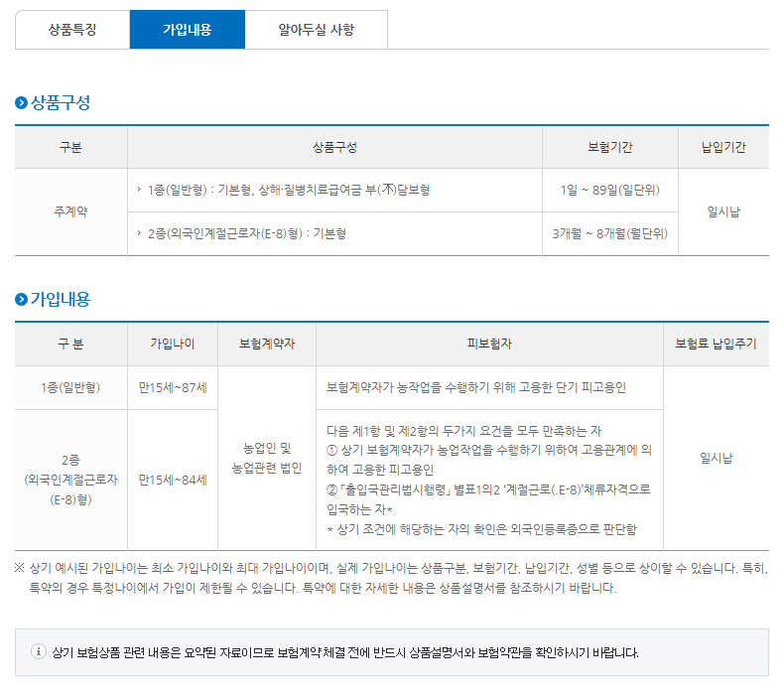Image resolution: width=784 pixels, height=696 pixels.
Task: Click the 1종(일반형) row label in enrollment table
Action: pyautogui.click(x=71, y=388)
